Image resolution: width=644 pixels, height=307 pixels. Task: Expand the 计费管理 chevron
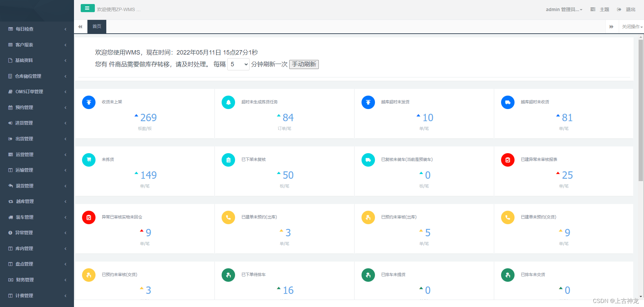point(66,296)
